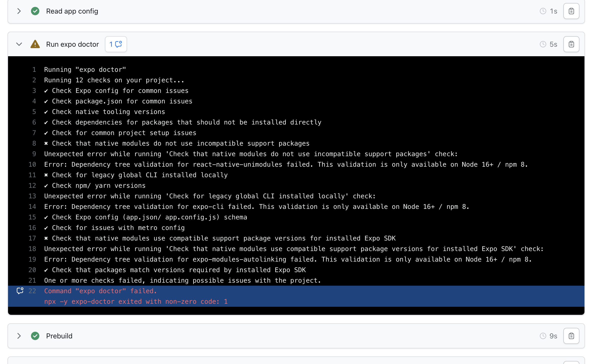The image size is (596, 364).
Task: Click the green success icon on Prebuild
Action: point(35,336)
